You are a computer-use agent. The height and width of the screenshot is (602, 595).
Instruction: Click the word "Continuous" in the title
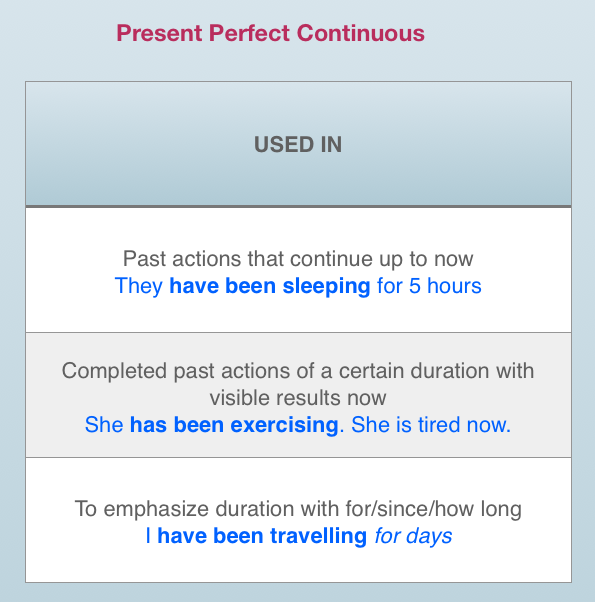point(360,33)
